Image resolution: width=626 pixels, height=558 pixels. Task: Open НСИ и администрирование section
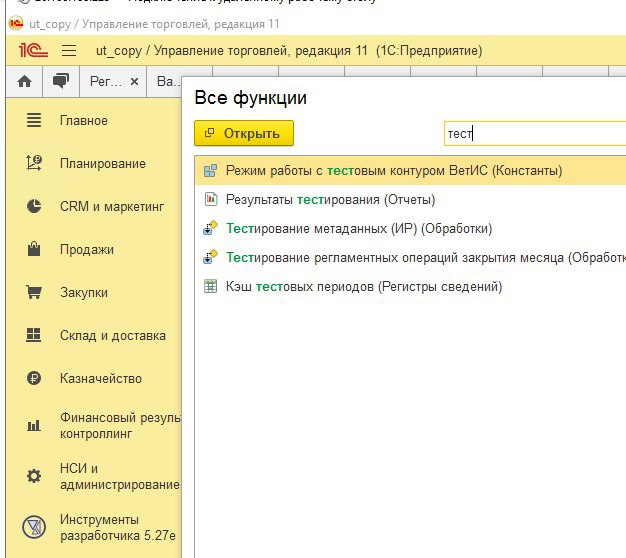coord(120,476)
